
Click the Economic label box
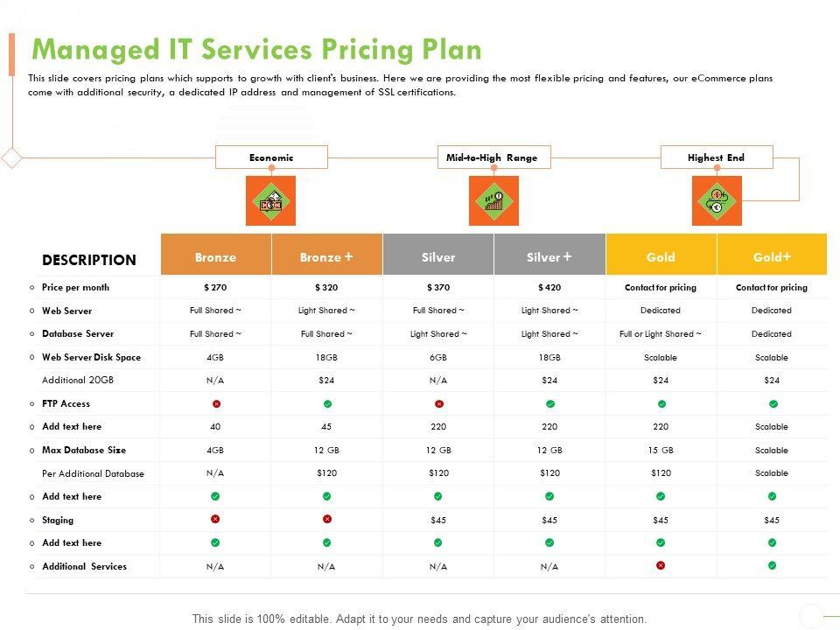[x=271, y=157]
